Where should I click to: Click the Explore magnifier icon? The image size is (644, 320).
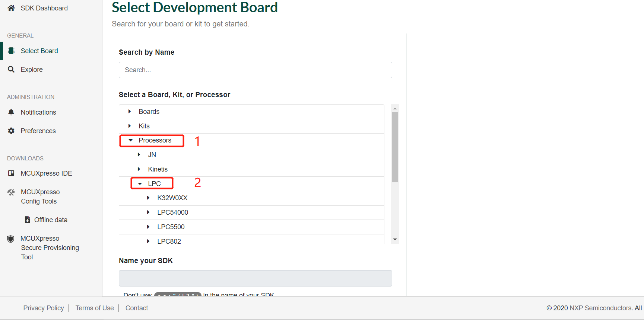[11, 70]
